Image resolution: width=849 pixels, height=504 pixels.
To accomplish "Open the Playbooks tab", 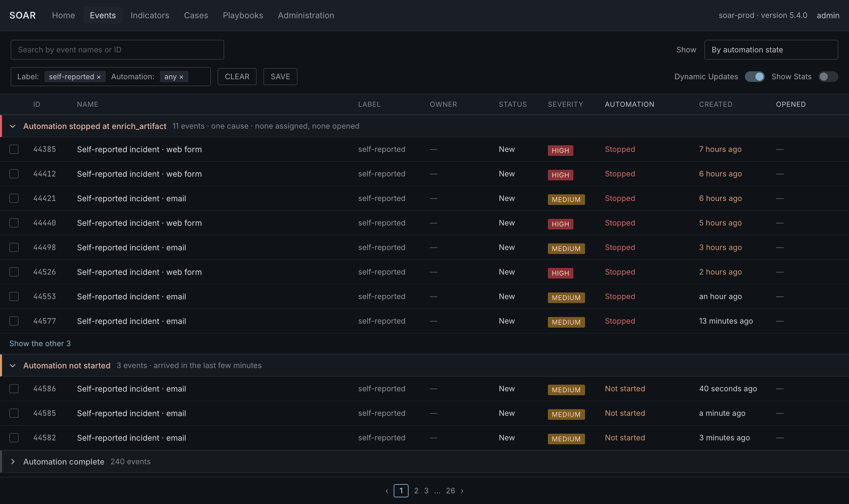I will point(243,15).
